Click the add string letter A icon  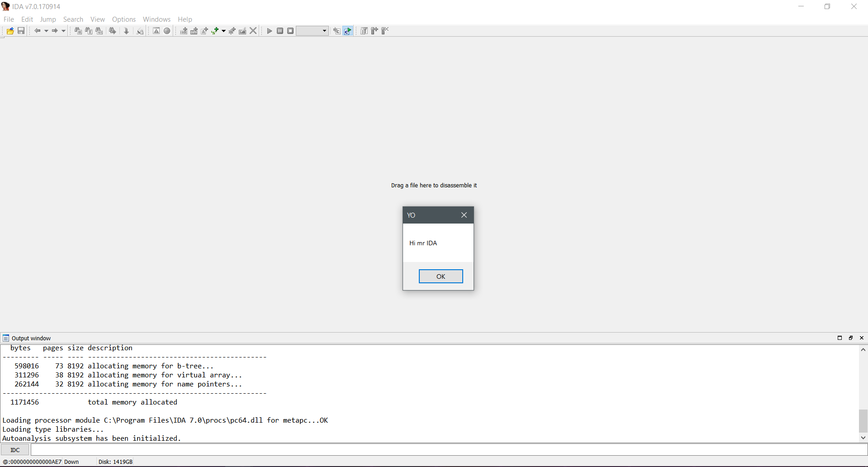coord(204,31)
